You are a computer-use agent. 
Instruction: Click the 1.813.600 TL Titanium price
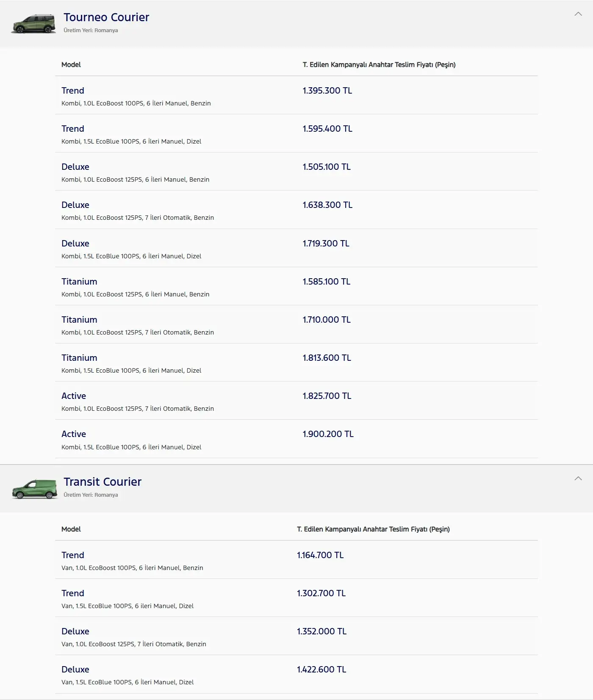point(327,358)
